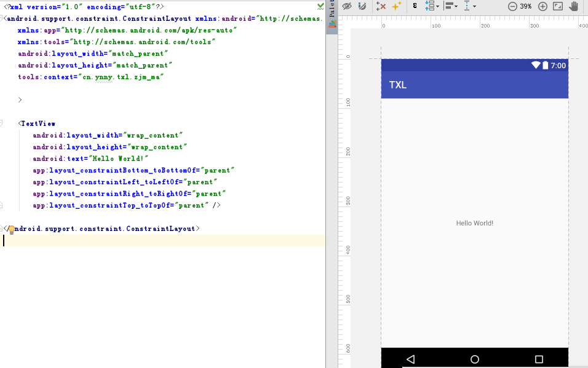Zoom in with the plus icon

pos(542,6)
